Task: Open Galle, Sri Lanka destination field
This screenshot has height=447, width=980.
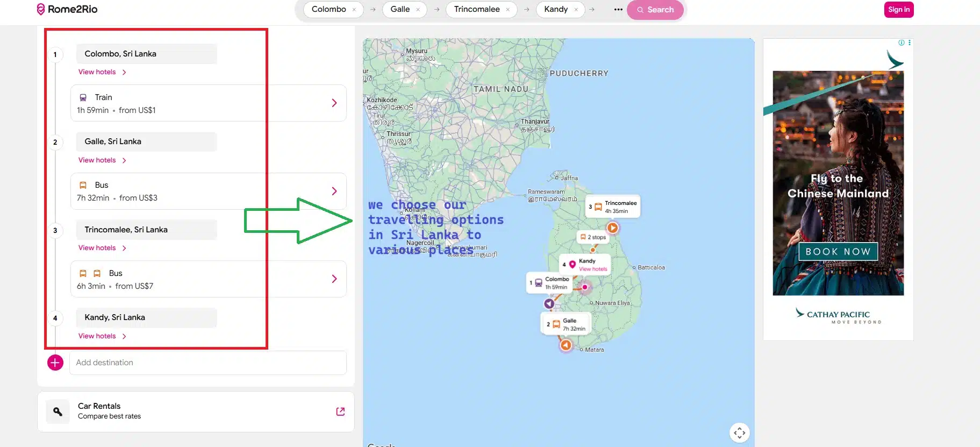Action: tap(146, 141)
